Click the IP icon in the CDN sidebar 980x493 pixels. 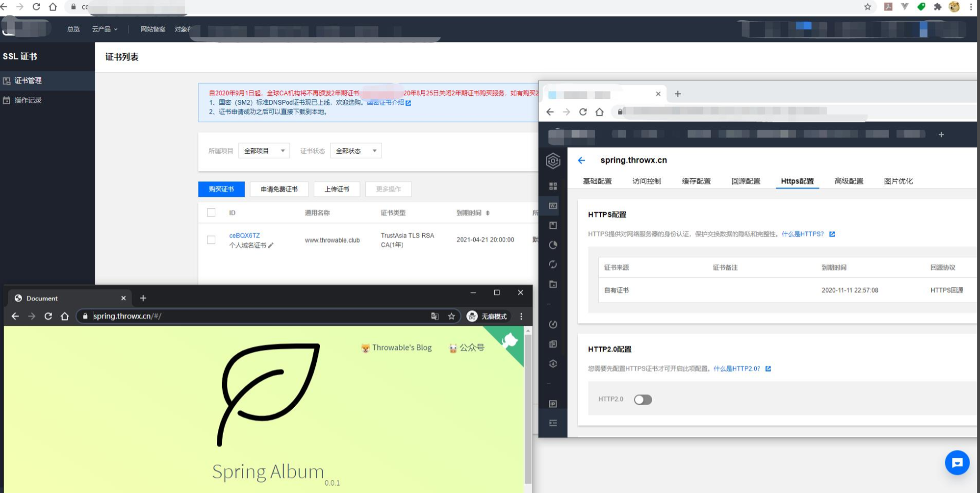click(x=552, y=404)
